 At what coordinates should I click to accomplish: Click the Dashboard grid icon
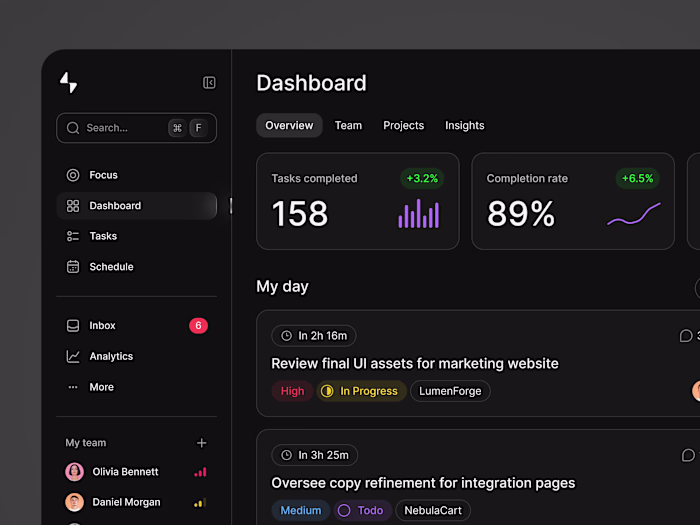pos(73,206)
